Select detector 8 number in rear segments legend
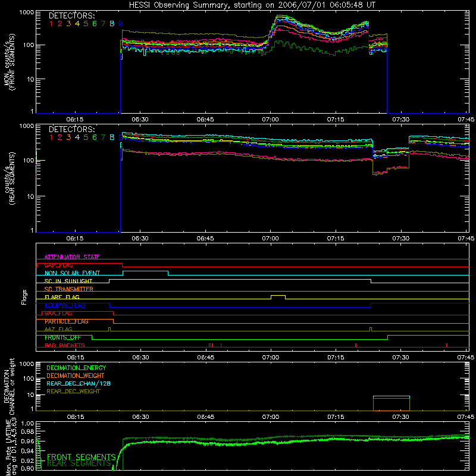 [112, 137]
